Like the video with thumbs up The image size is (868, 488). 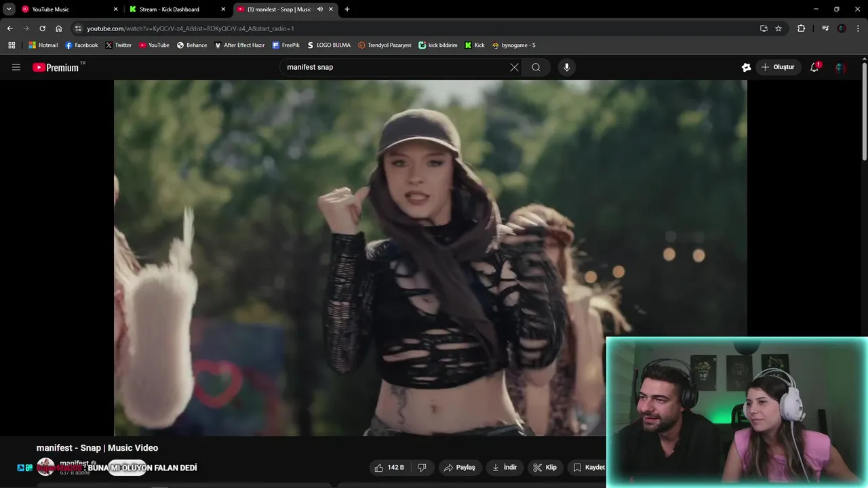[x=389, y=468]
